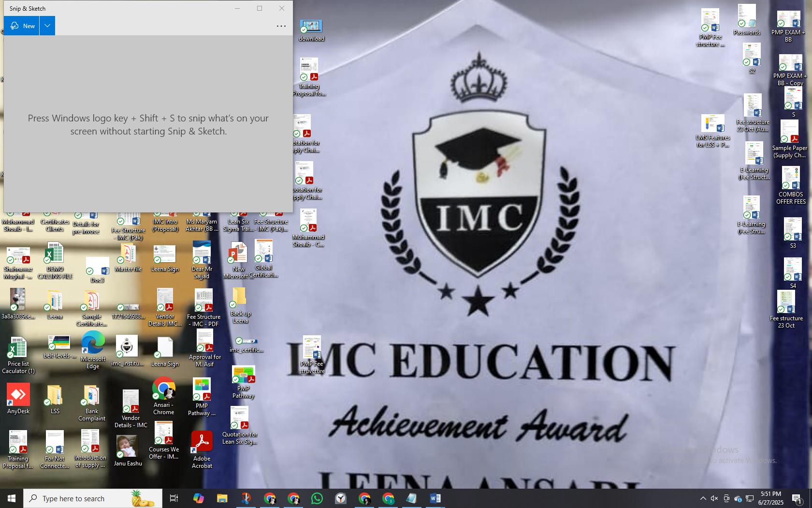Select Training Proposal fo... PDF near top
Image resolution: width=812 pixels, height=508 pixels.
309,77
